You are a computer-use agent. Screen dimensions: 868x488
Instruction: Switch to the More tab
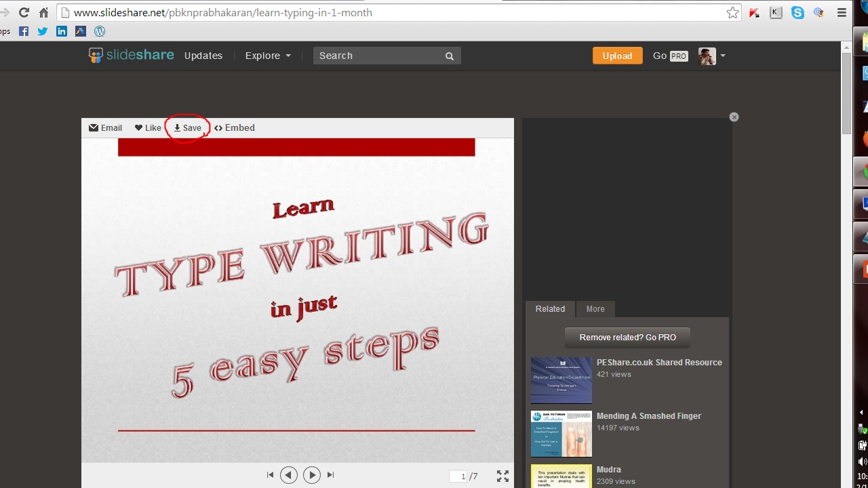595,309
